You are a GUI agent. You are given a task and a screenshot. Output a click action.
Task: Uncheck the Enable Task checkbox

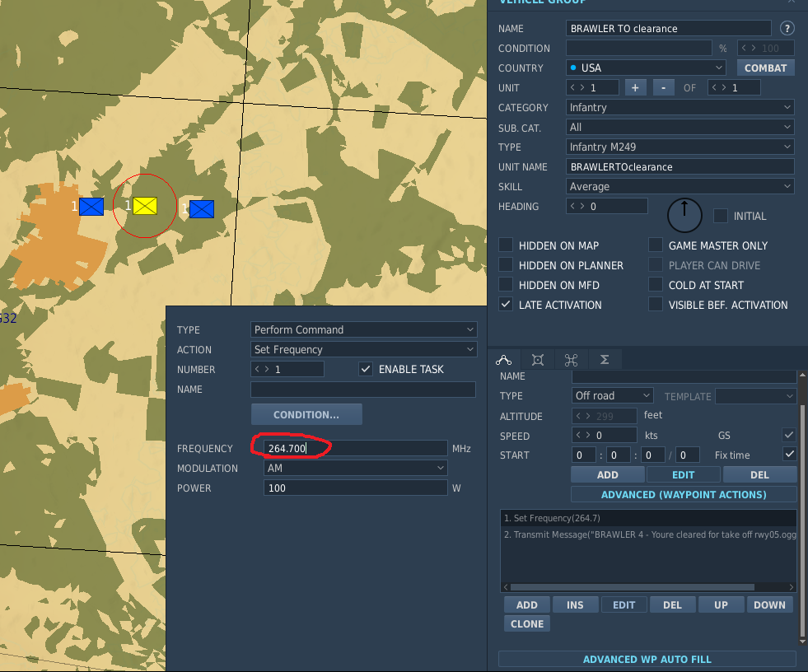366,369
